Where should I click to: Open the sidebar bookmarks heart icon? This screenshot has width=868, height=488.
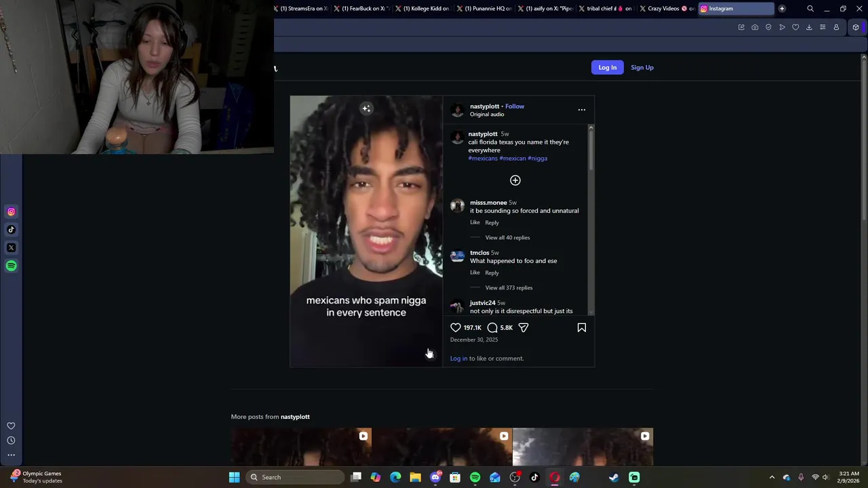point(11,426)
